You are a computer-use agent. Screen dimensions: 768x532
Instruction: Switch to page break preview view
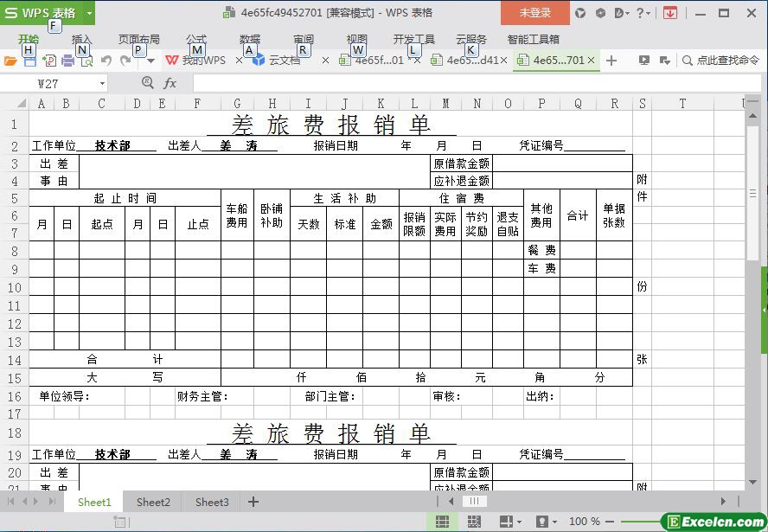[473, 522]
